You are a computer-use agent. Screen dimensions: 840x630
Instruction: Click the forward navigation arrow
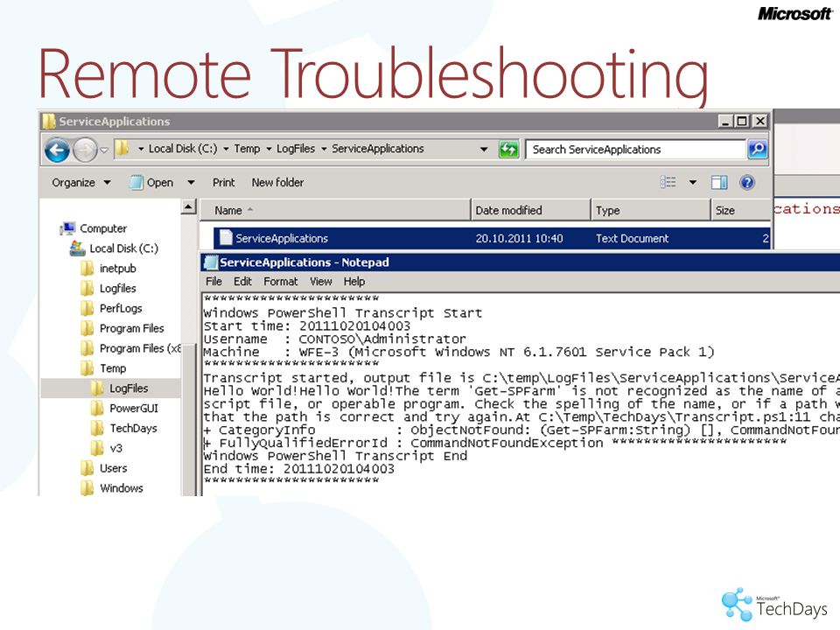tap(85, 150)
